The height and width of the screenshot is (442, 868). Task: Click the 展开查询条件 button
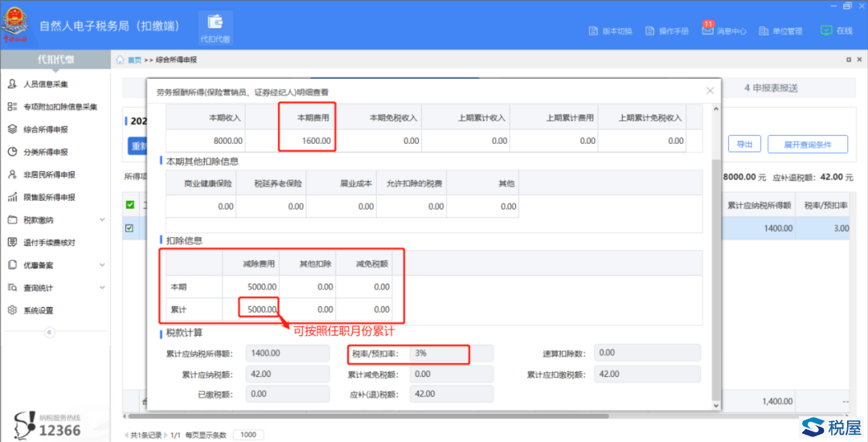[807, 145]
